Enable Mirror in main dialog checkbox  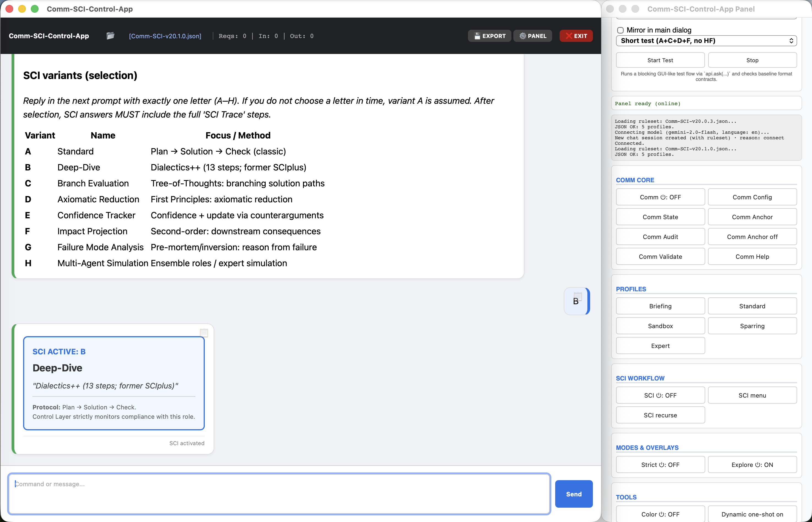click(x=620, y=30)
